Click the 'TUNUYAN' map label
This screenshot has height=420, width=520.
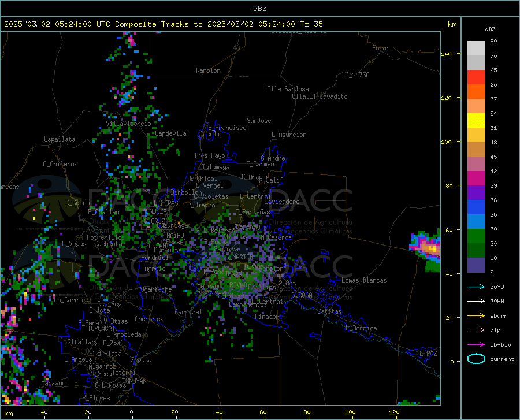pyautogui.click(x=134, y=381)
